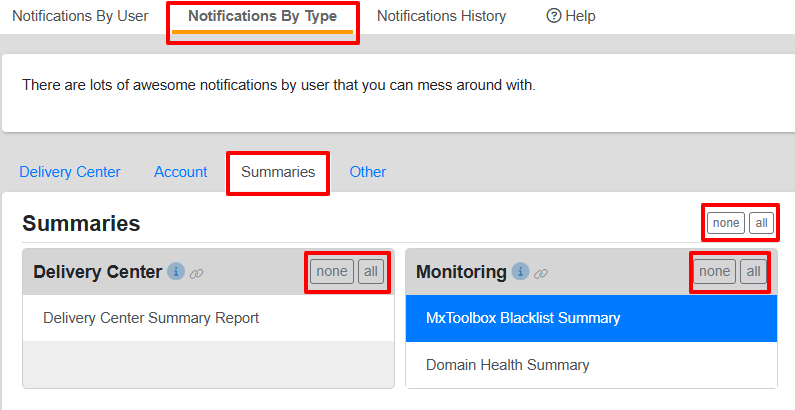Screen dimensions: 795x410
Task: Choose Delivery Center Summary Report item
Action: [x=151, y=318]
